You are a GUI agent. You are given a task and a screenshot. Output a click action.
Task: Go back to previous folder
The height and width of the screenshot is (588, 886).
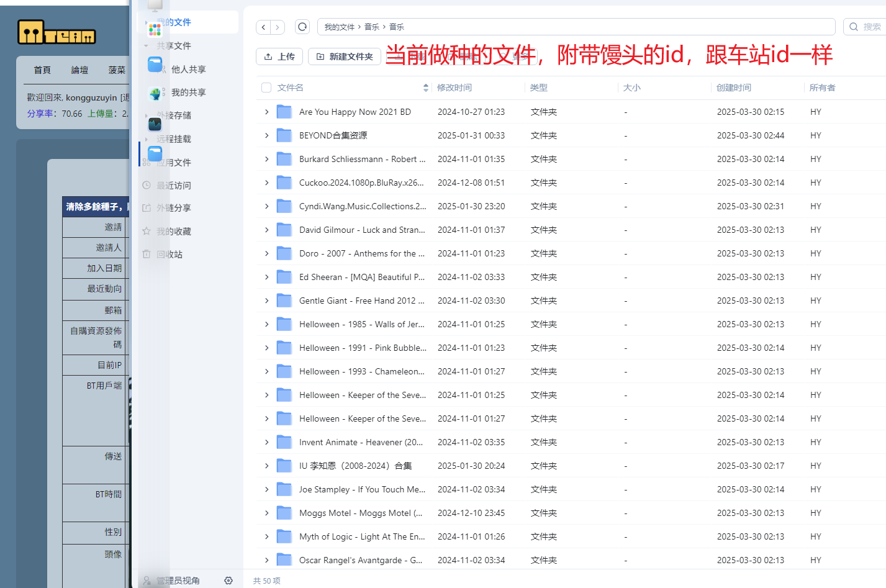point(264,27)
